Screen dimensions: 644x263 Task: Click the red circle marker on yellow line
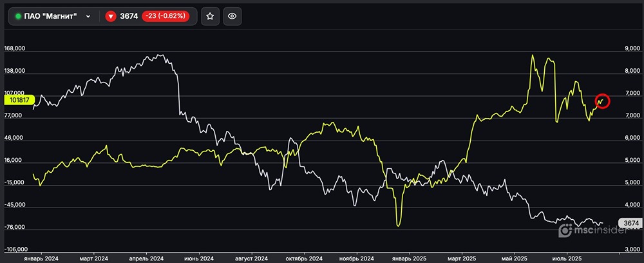pos(602,101)
